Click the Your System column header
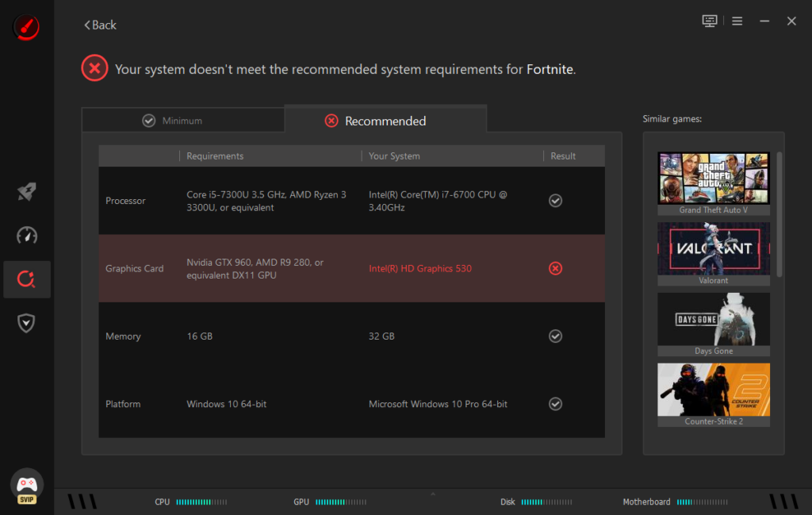812x515 pixels. click(394, 156)
